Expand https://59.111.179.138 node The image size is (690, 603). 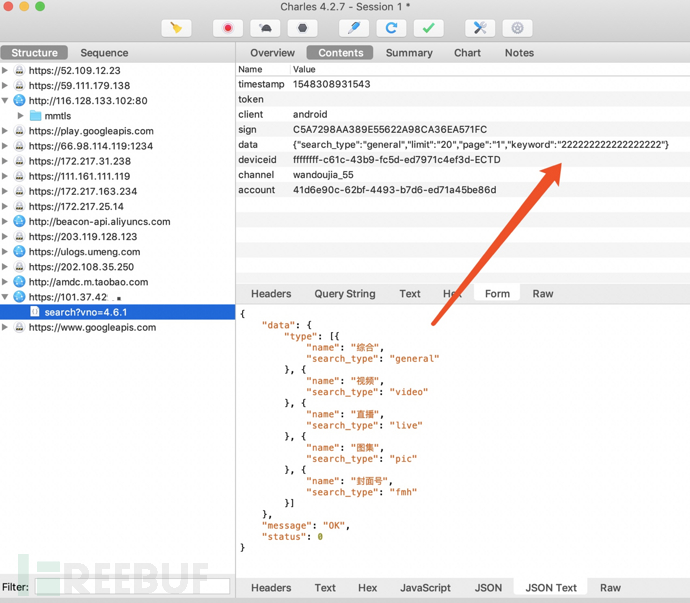tap(5, 85)
